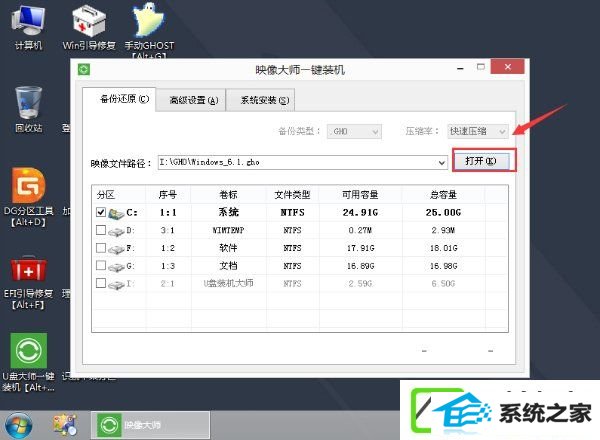Maximize the 映像大师一键装机 window
600x440 pixels.
point(481,67)
